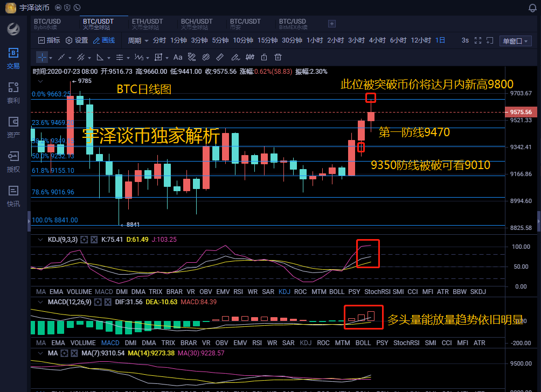Open the 单窗口 window layout dropdown
Viewport: 541px width, 392px height.
click(516, 41)
